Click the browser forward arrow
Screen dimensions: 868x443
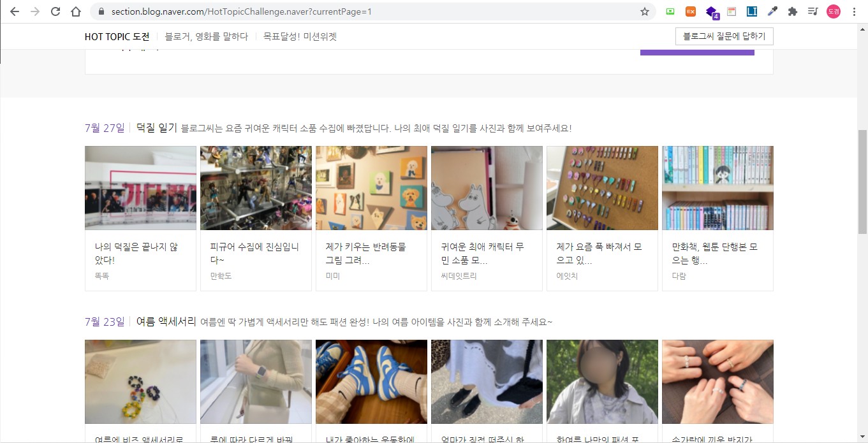(x=35, y=11)
